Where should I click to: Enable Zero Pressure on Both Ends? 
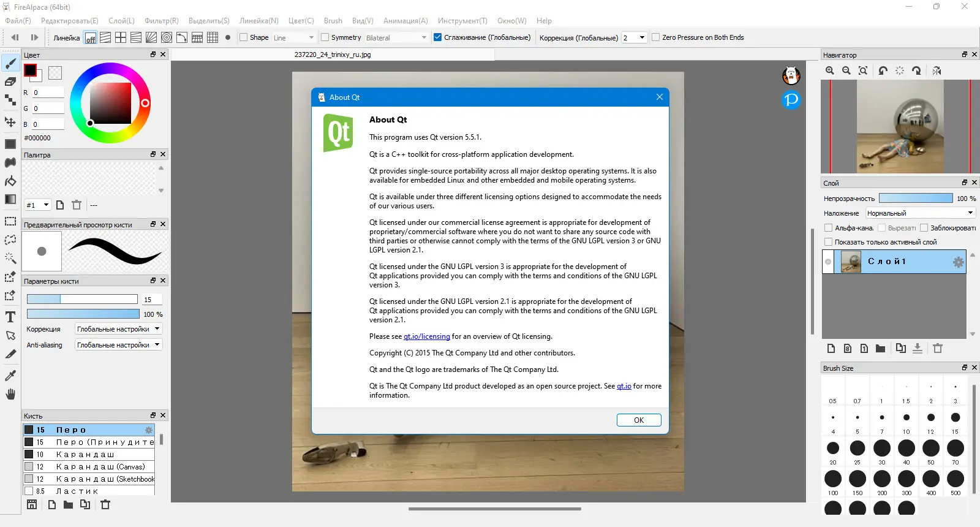tap(655, 37)
